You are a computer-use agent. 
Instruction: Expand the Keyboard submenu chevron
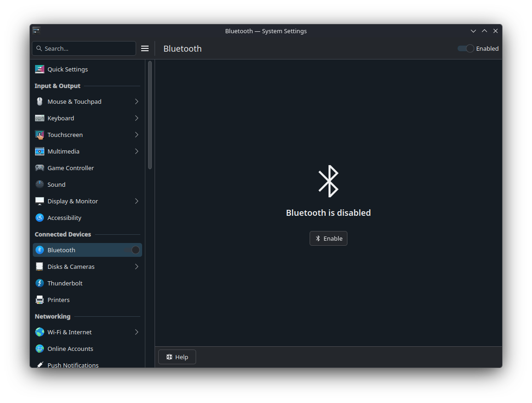coord(137,118)
